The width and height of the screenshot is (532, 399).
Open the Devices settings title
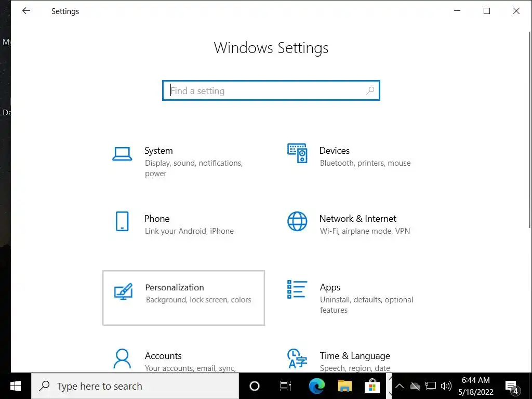334,151
